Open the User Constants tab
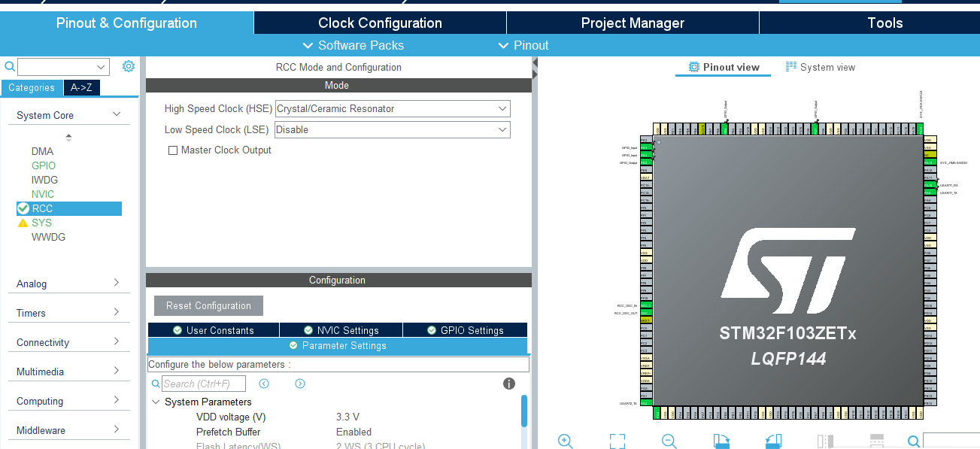 214,330
